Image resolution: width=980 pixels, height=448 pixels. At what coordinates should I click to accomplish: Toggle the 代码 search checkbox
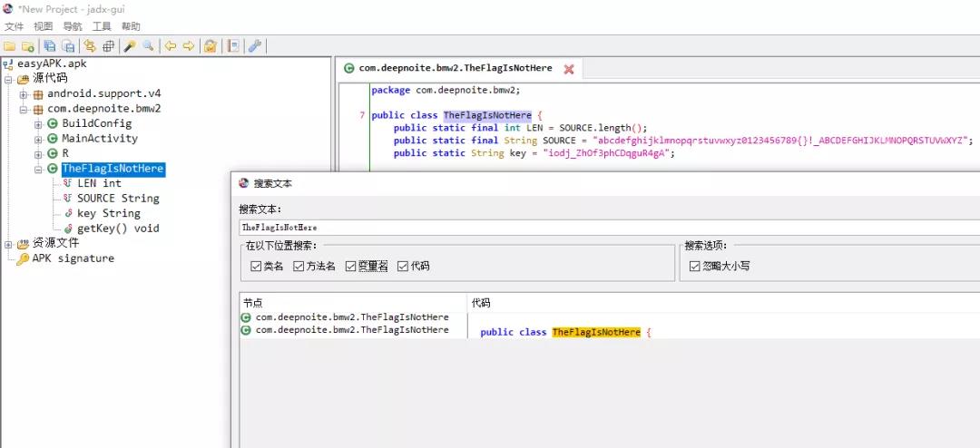coord(402,267)
